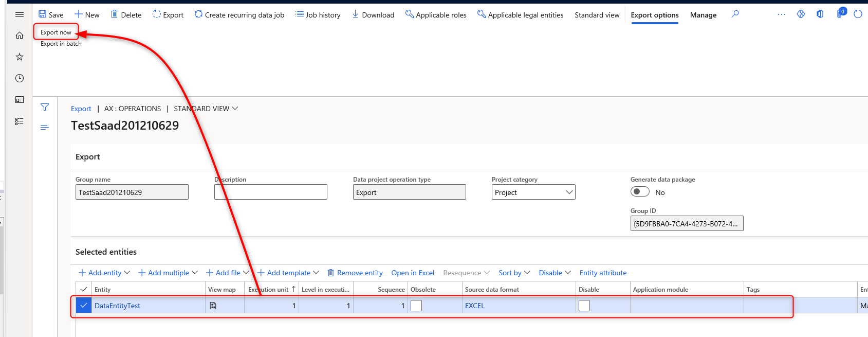The height and width of the screenshot is (337, 868).
Task: Open Job history
Action: point(318,15)
